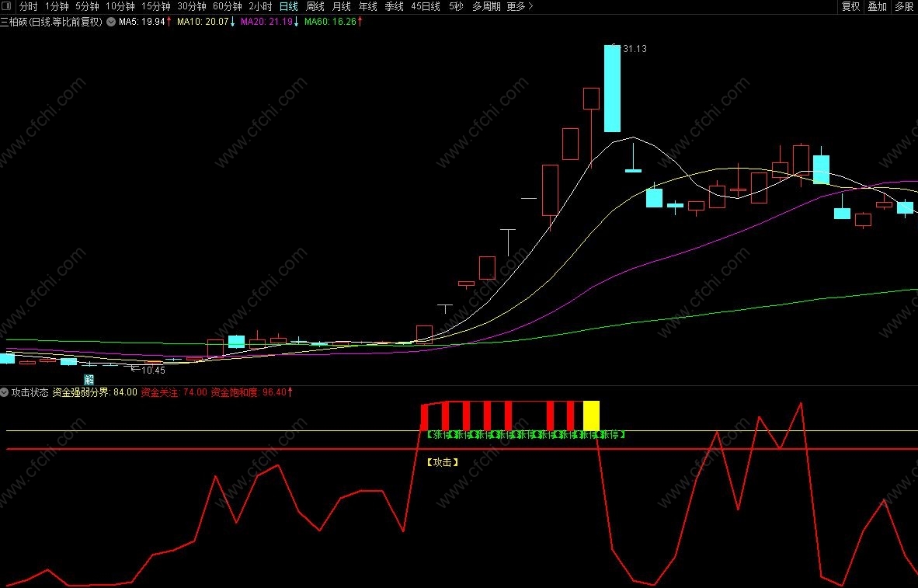The image size is (918, 588).
Task: Select the 15分钟 period tab
Action: coord(156,6)
